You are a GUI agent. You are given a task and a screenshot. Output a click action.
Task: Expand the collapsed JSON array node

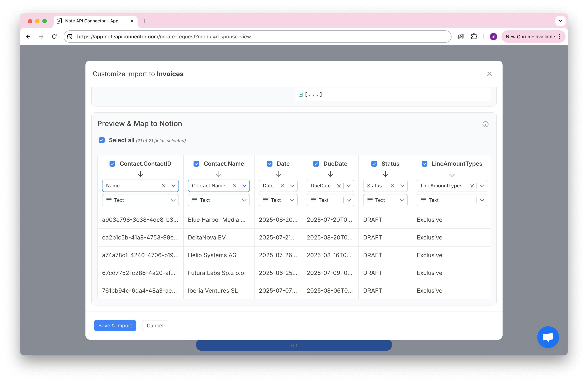pyautogui.click(x=301, y=95)
